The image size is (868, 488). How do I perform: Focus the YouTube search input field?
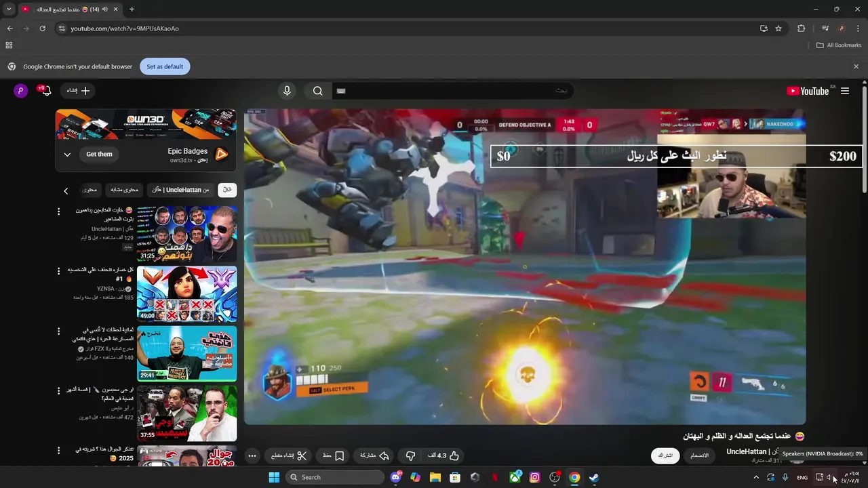452,91
